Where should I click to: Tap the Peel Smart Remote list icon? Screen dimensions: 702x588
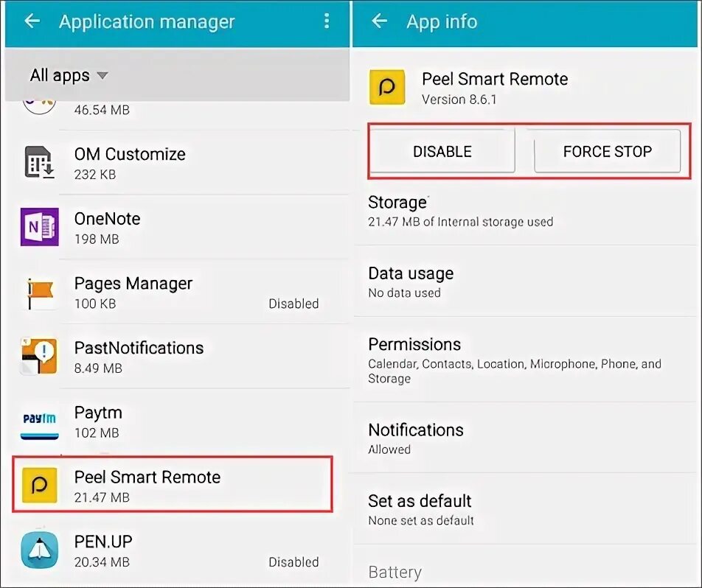[x=39, y=486]
